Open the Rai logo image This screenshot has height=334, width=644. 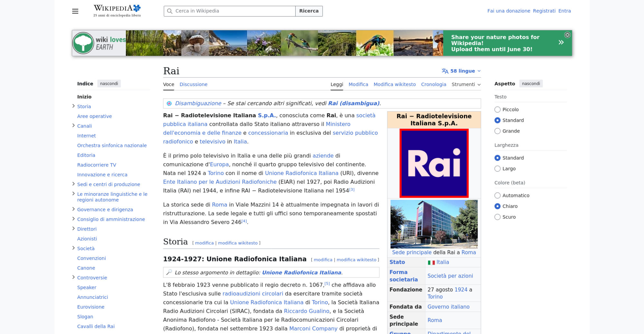(x=434, y=163)
